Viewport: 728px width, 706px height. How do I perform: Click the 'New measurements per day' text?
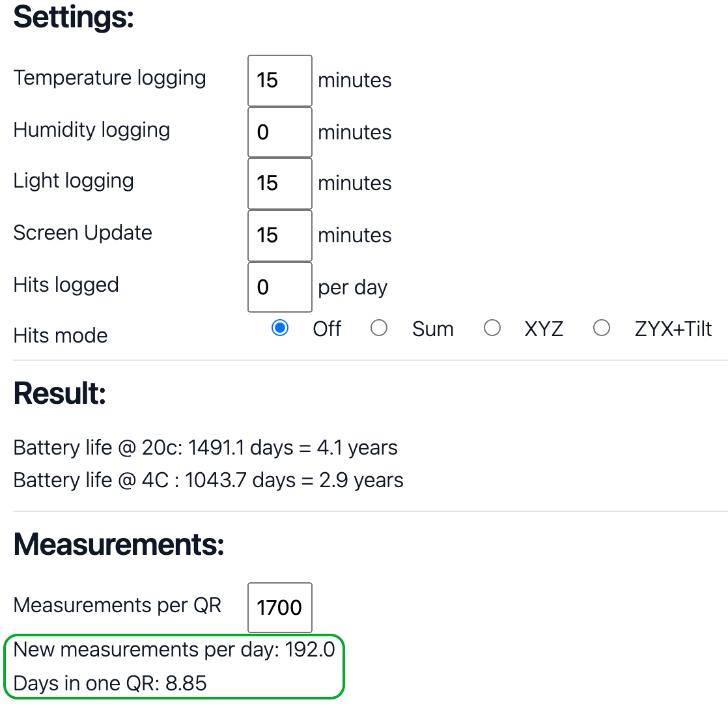point(174,650)
